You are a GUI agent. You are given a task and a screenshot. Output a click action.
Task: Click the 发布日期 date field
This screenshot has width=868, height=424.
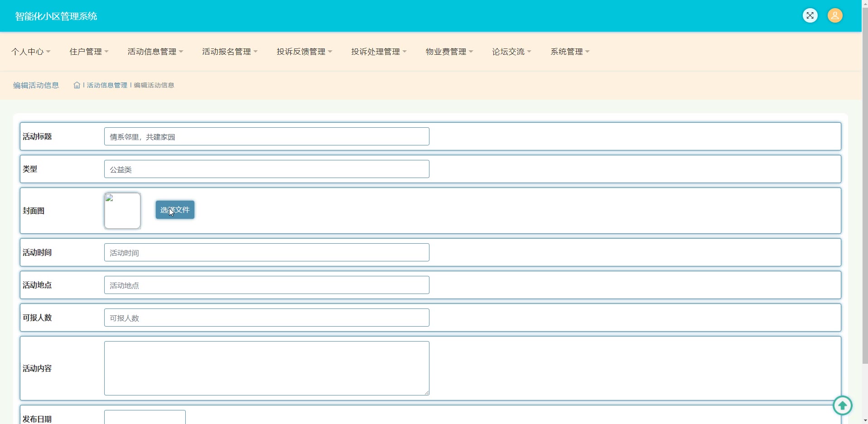click(x=145, y=417)
